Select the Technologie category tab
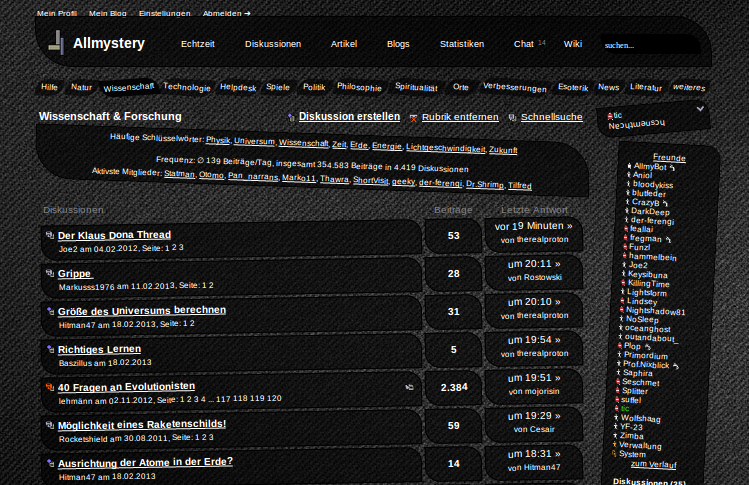The image size is (749, 485). [187, 87]
